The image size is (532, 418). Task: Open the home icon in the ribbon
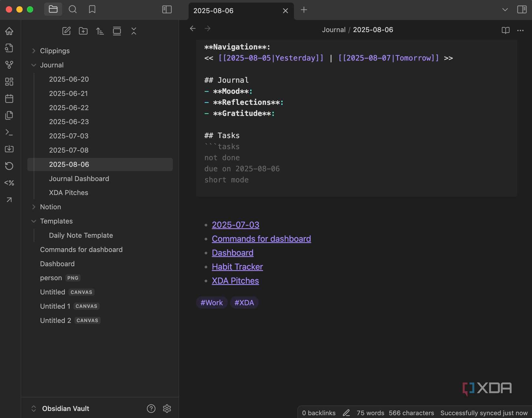9,31
